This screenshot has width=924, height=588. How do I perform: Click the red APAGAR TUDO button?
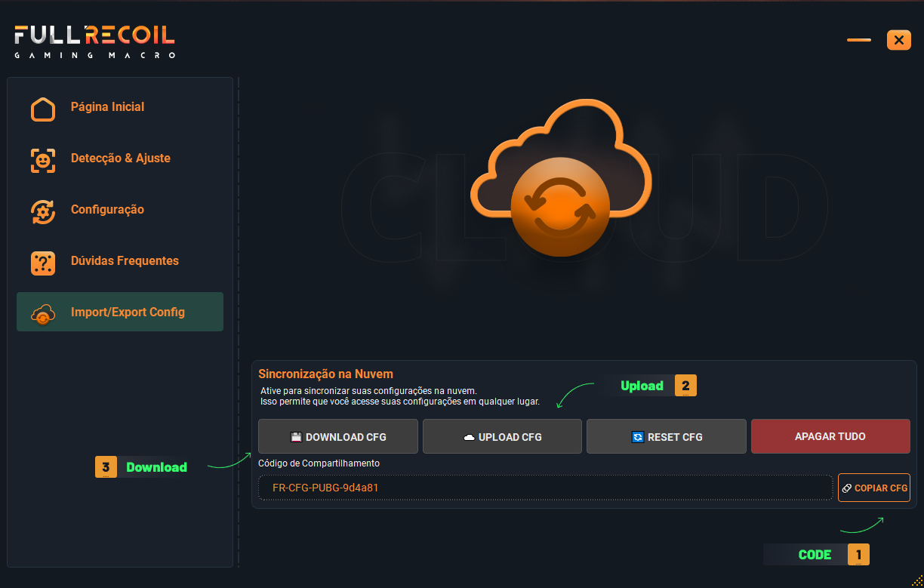(x=830, y=436)
